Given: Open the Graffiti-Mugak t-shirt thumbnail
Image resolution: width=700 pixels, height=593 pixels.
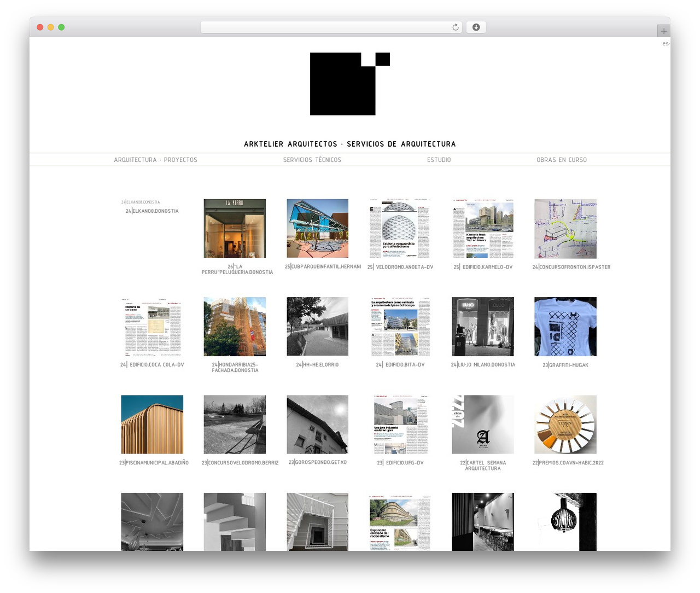Looking at the screenshot, I should pos(565,327).
